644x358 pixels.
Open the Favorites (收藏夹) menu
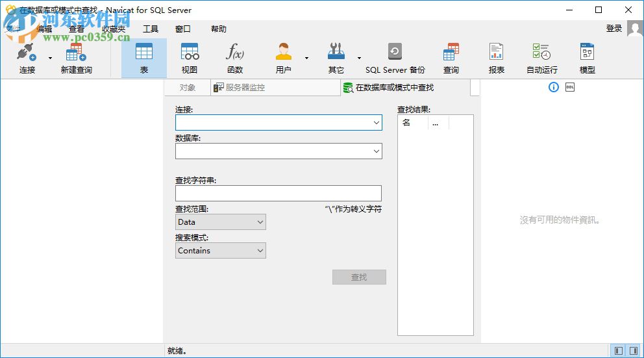tap(114, 29)
